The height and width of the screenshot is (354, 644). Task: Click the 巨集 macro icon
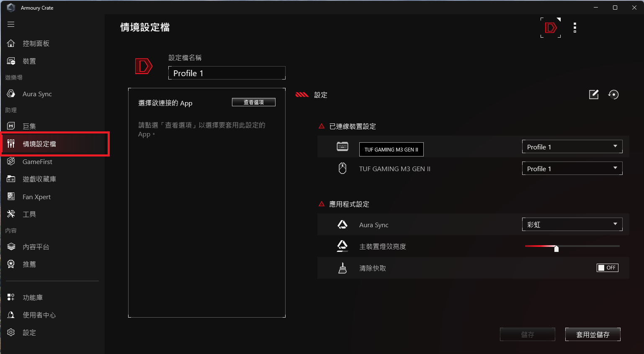11,126
